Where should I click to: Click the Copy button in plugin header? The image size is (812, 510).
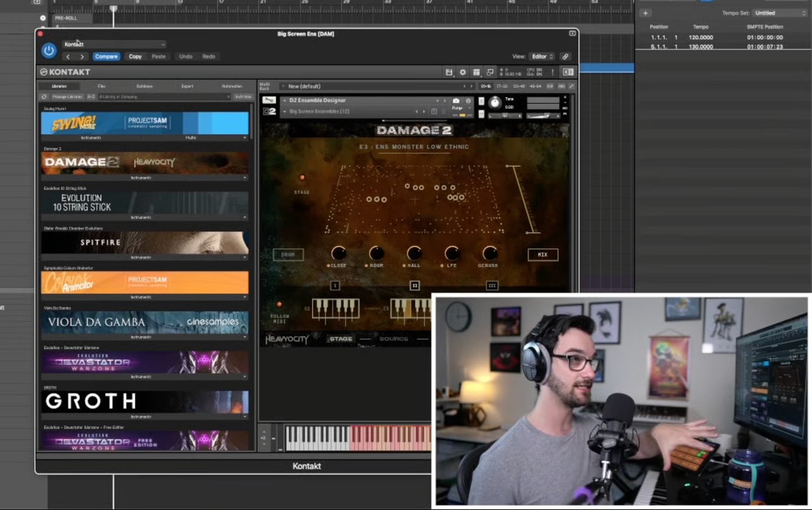click(135, 57)
